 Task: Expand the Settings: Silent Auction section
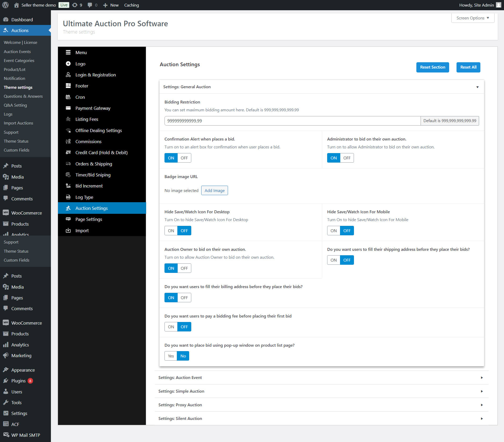point(322,418)
